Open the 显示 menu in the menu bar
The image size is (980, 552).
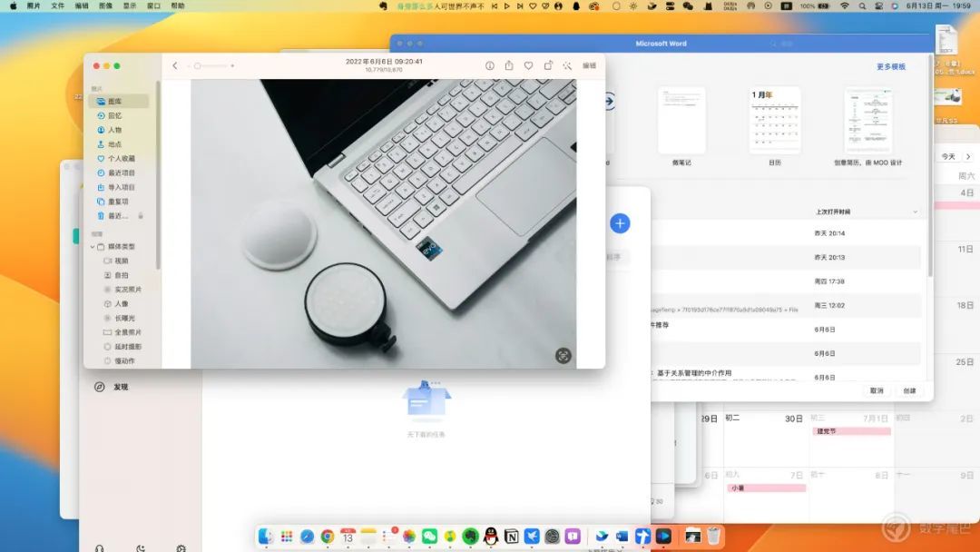click(130, 5)
